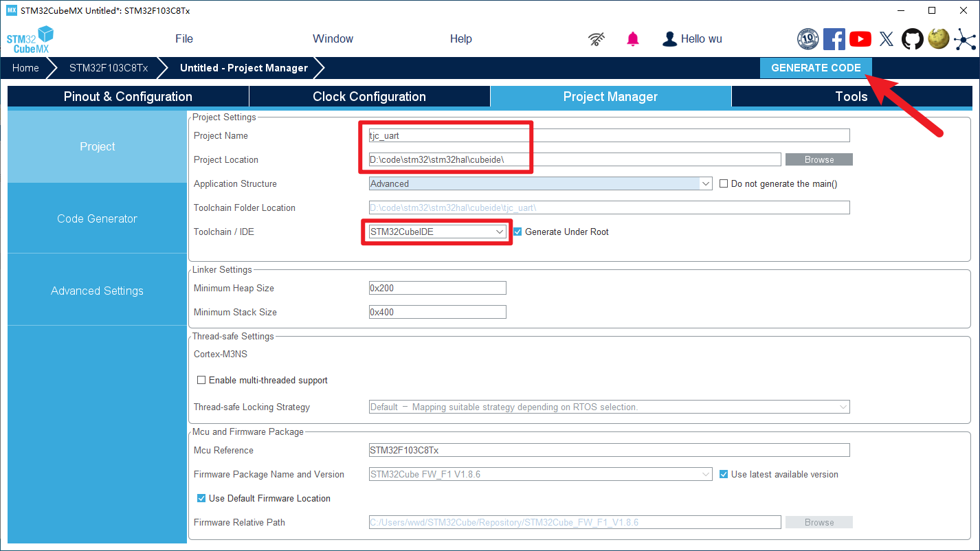Click the offline network status icon

pos(597,39)
